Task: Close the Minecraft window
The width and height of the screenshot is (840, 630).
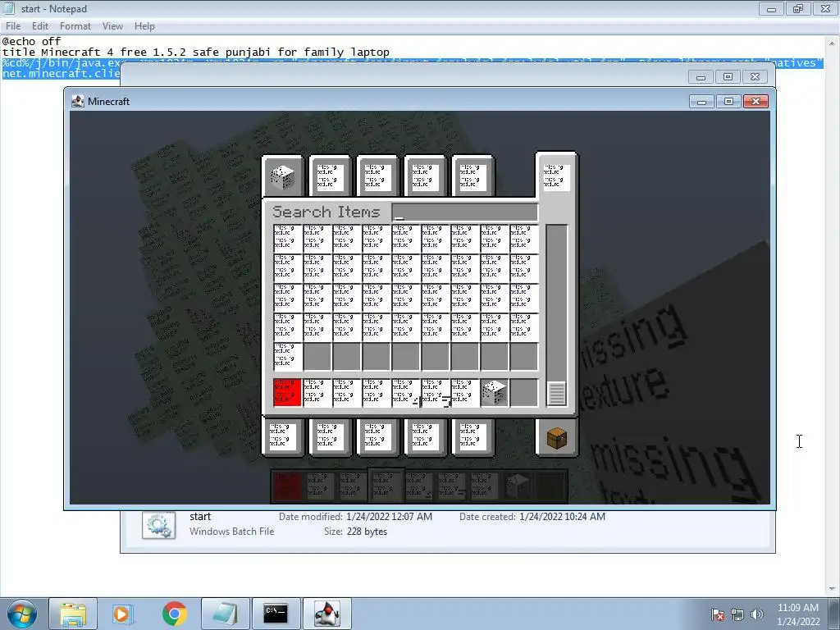Action: pyautogui.click(x=756, y=101)
